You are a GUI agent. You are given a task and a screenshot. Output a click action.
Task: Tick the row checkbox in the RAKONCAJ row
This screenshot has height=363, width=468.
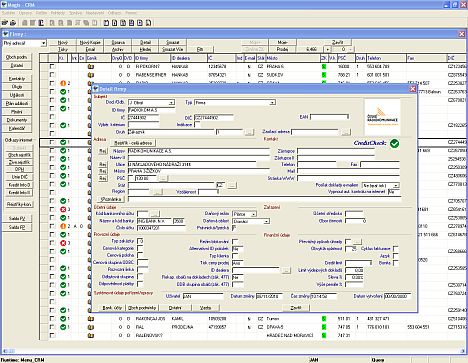[x=52, y=318]
